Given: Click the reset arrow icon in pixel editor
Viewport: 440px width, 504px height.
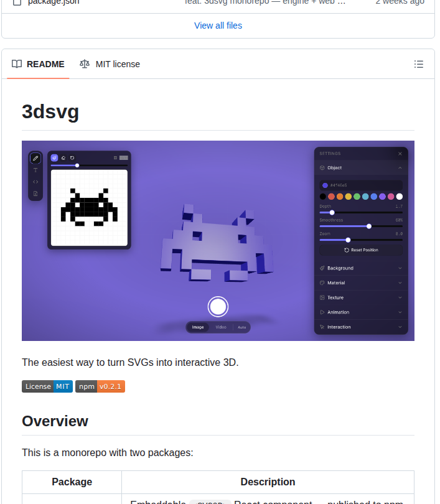Looking at the screenshot, I should [72, 158].
